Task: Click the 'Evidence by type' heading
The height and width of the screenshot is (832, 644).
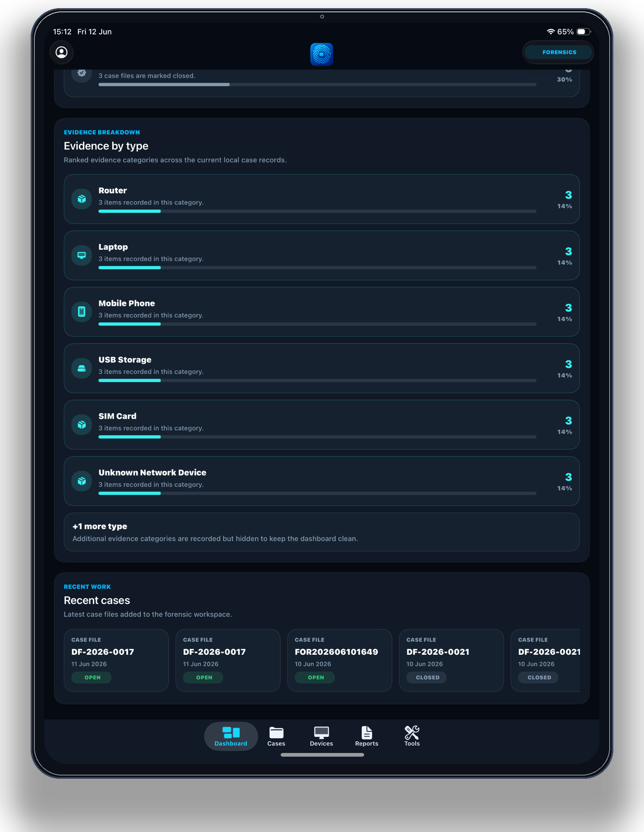Action: (x=106, y=146)
